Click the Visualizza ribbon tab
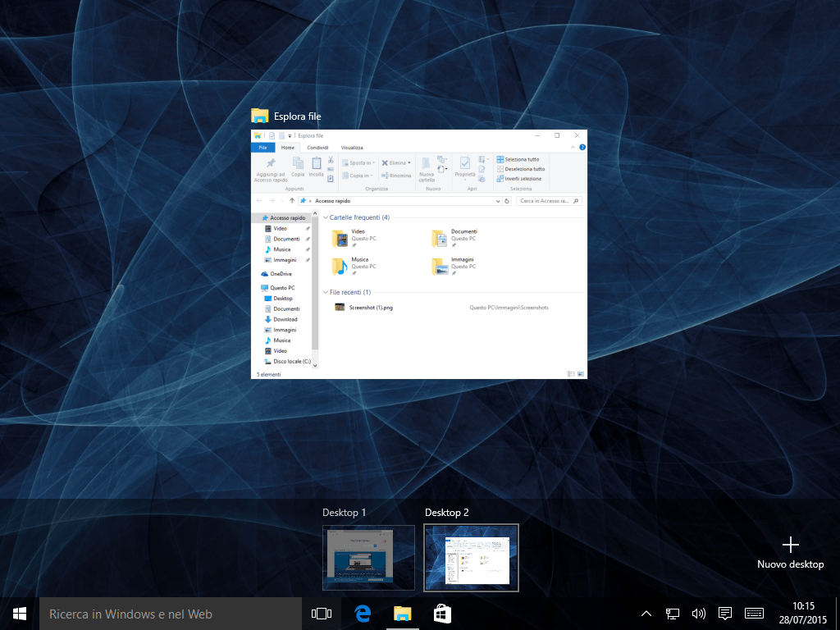 [352, 148]
